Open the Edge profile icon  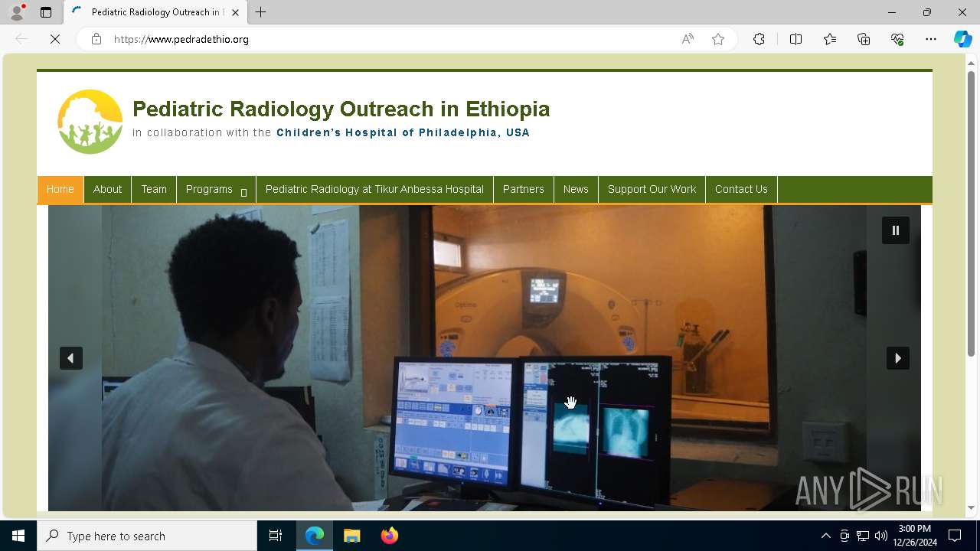point(17,12)
